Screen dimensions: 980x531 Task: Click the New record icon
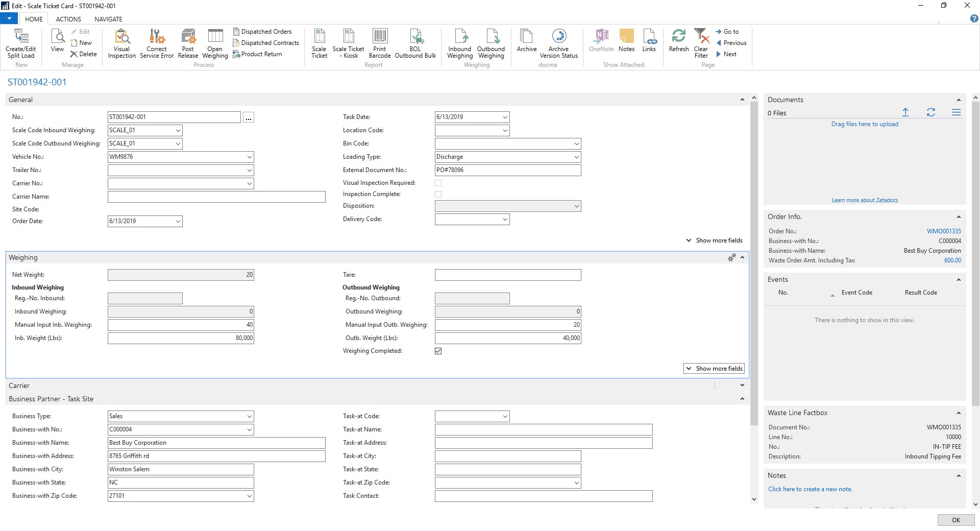click(81, 43)
